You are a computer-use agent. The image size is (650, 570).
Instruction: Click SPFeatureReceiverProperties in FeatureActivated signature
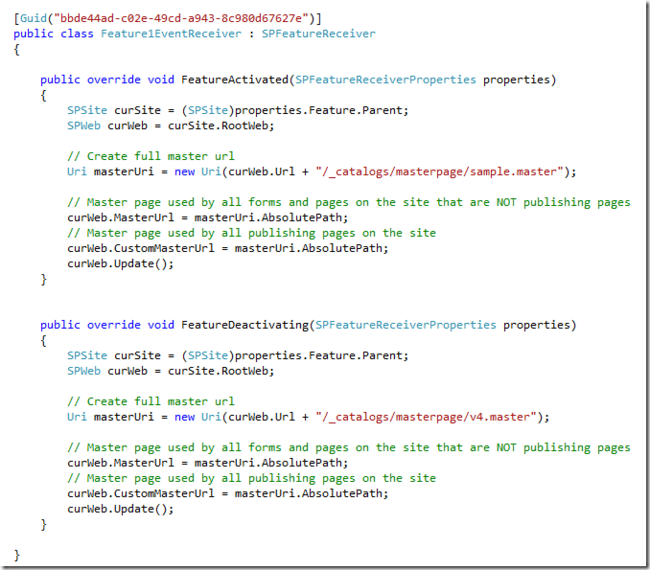pyautogui.click(x=386, y=80)
